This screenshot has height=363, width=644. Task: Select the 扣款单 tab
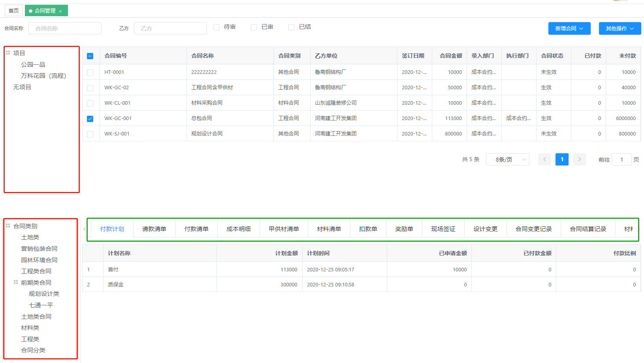368,229
